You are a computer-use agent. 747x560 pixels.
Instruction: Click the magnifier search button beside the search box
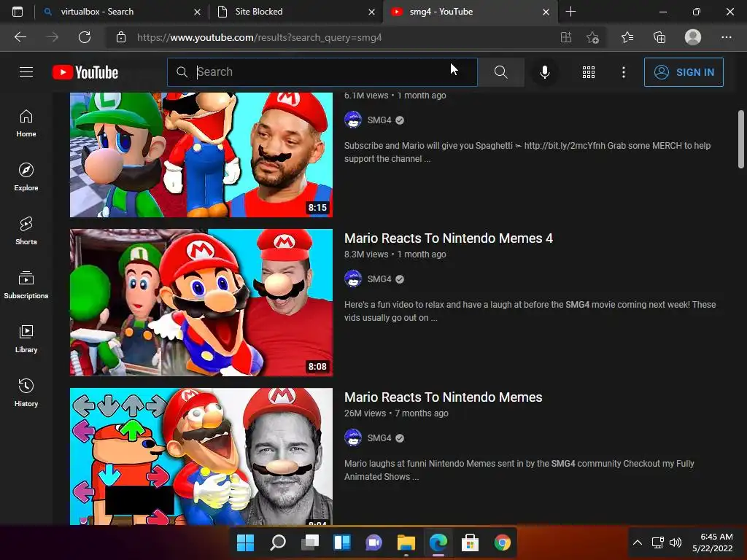(x=500, y=72)
